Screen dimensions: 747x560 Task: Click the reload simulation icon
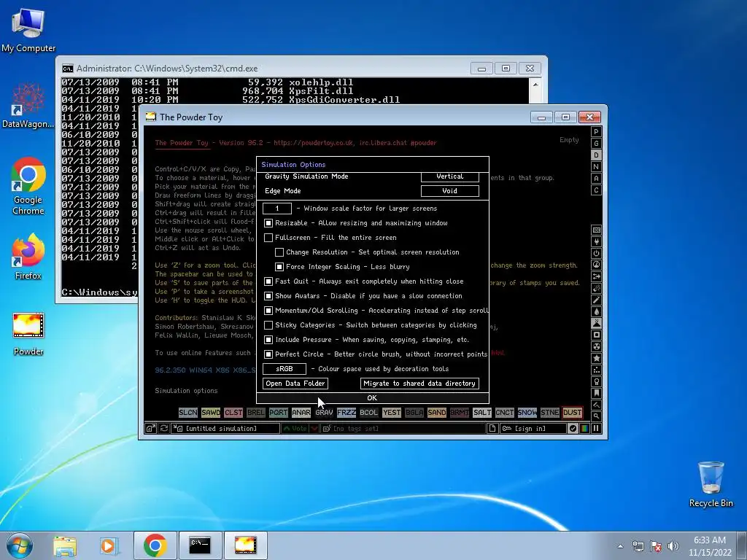pyautogui.click(x=164, y=429)
